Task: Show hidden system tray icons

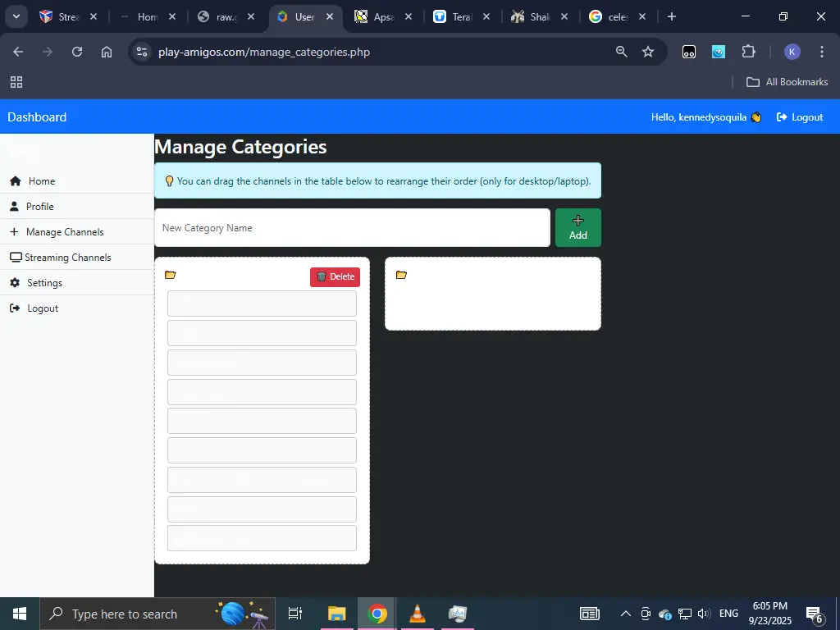Action: (x=625, y=614)
